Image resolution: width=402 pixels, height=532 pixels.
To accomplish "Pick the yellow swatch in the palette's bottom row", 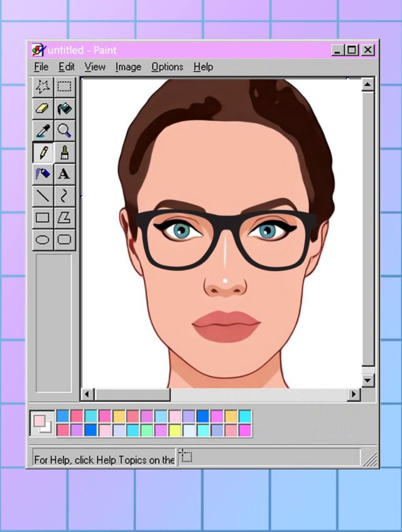I will (x=175, y=430).
